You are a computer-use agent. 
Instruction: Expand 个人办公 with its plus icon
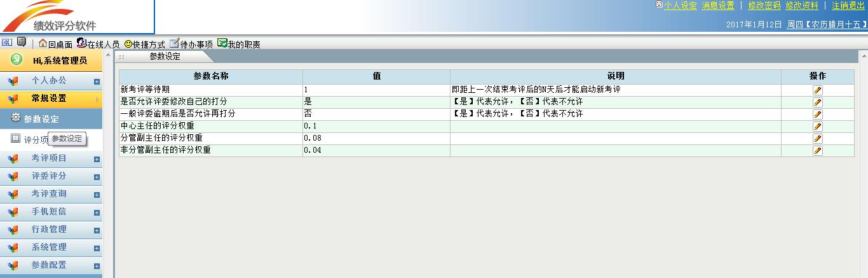pos(97,81)
